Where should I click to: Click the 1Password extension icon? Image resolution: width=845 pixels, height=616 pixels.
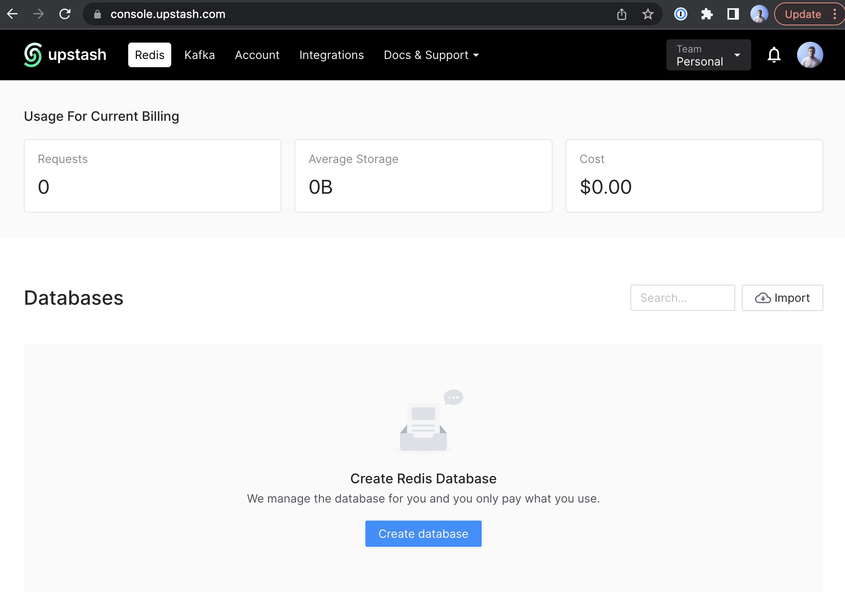(x=680, y=14)
